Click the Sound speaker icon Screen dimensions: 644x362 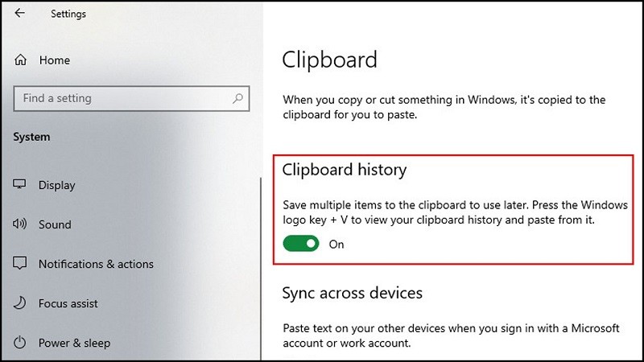pos(20,224)
